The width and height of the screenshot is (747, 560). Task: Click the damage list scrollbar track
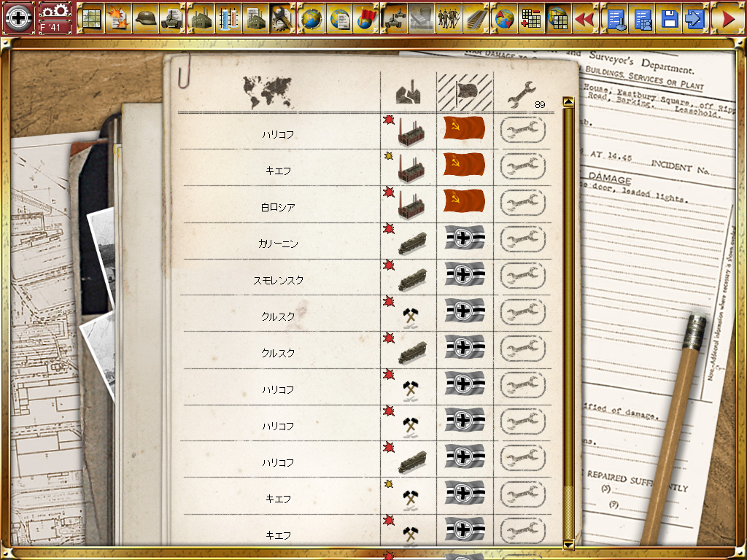pos(568,323)
